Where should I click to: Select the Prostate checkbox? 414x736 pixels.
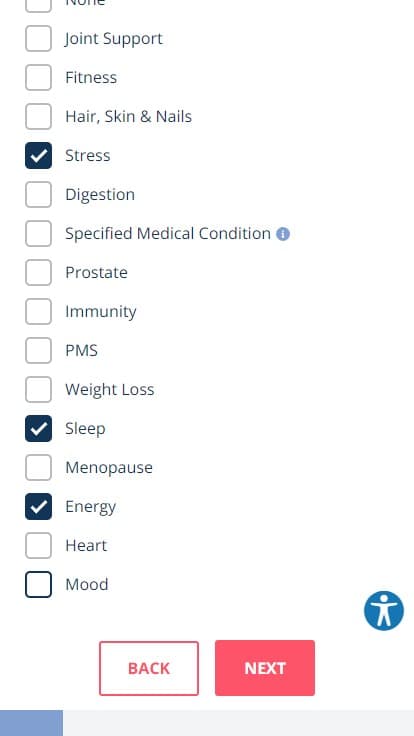(x=38, y=272)
